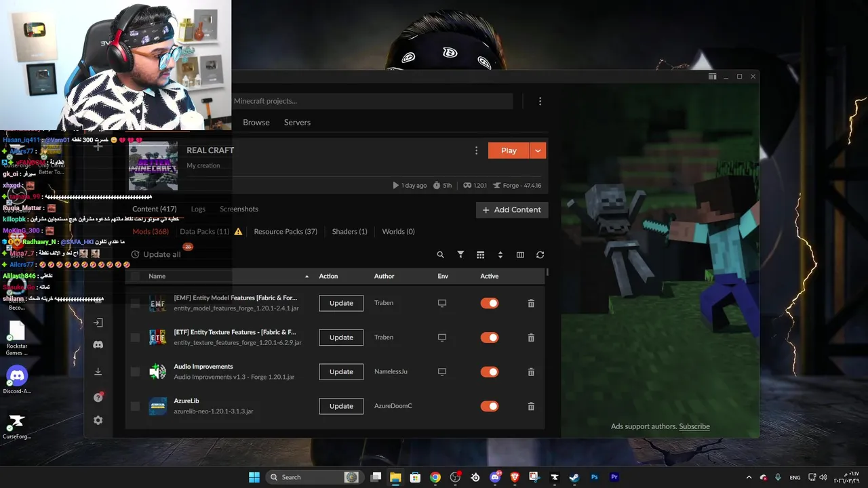Select the Worlds (0) tab
The height and width of the screenshot is (488, 868).
coord(398,232)
